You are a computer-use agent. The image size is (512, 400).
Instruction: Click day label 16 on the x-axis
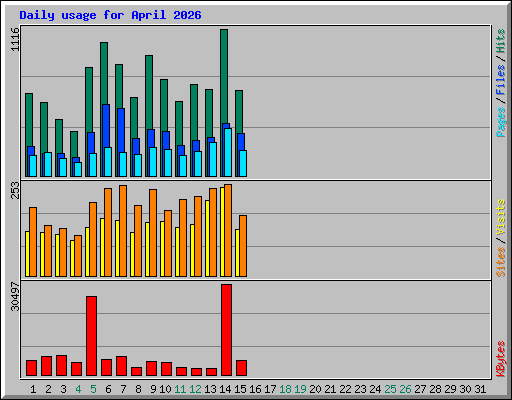[255, 389]
